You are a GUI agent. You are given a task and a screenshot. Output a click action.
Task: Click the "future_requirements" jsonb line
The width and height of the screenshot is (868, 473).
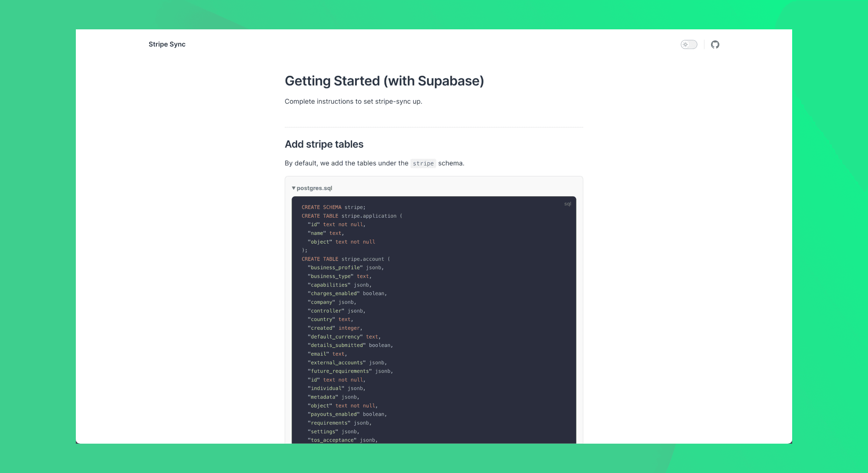[350, 371]
